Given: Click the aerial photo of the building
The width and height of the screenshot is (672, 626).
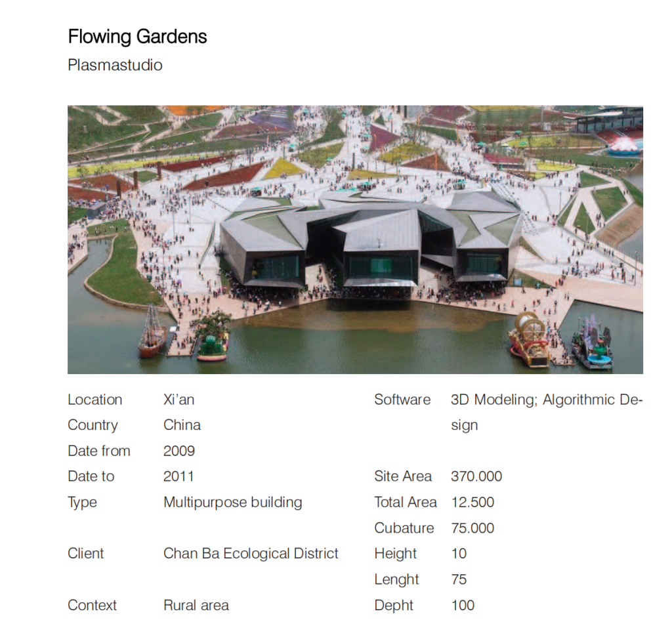Looking at the screenshot, I should pos(355,240).
